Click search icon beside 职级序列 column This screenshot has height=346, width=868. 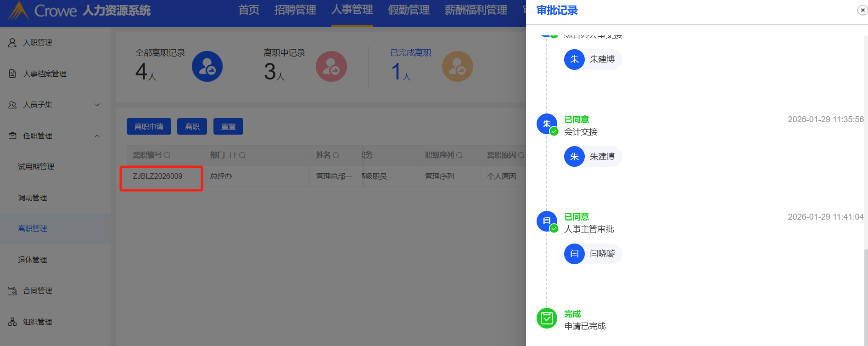459,155
